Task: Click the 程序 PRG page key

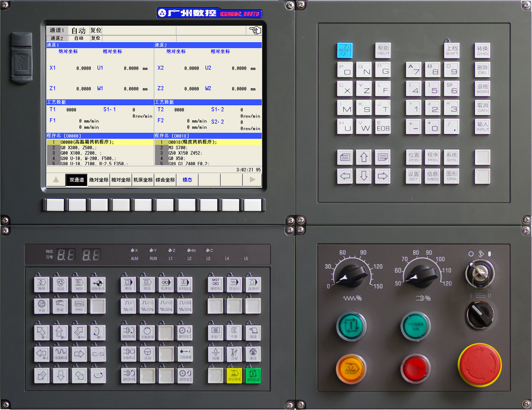Action: (432, 157)
